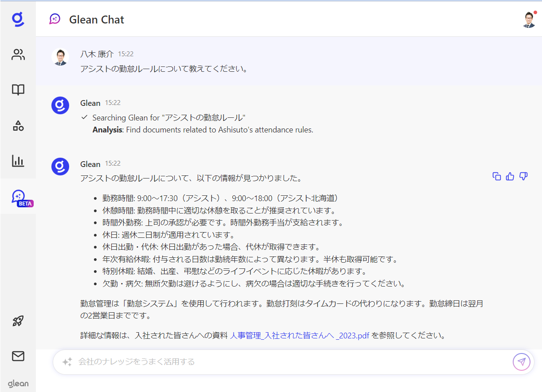Click the rocket icon in sidebar
Image resolution: width=542 pixels, height=392 pixels.
(x=18, y=321)
